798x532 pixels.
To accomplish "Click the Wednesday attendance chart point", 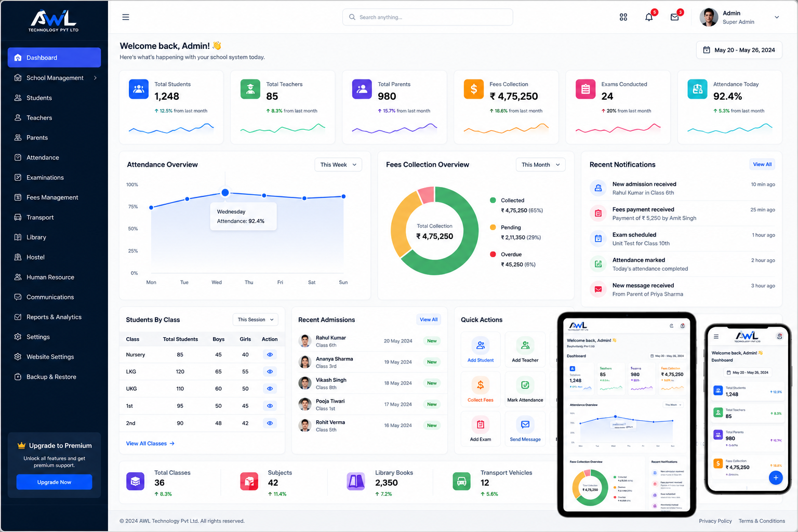I will coord(225,193).
